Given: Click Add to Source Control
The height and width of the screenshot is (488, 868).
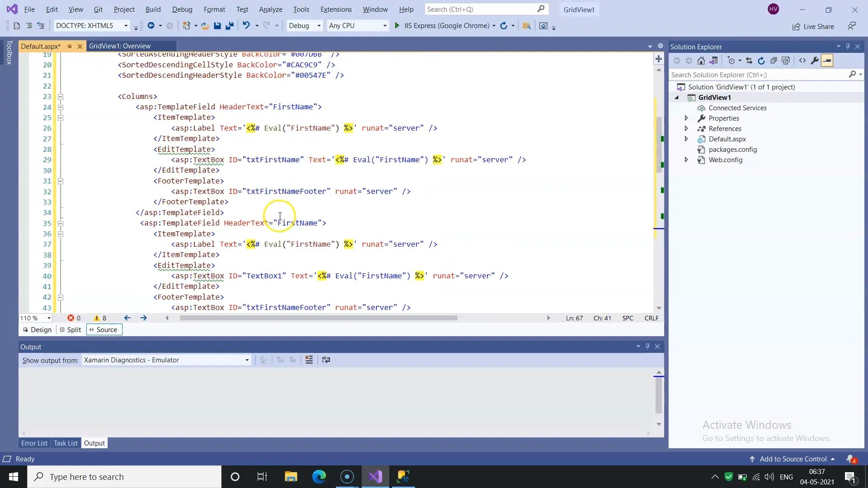Looking at the screenshot, I should [793, 459].
